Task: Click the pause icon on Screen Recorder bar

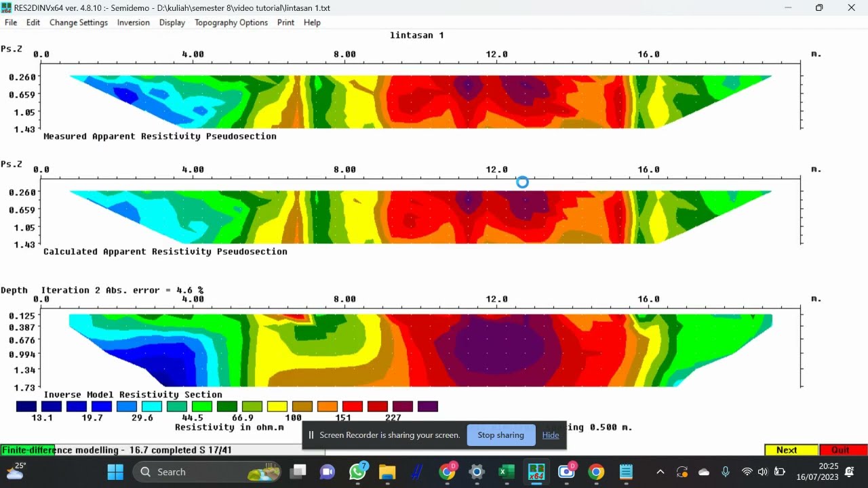Action: pos(311,435)
